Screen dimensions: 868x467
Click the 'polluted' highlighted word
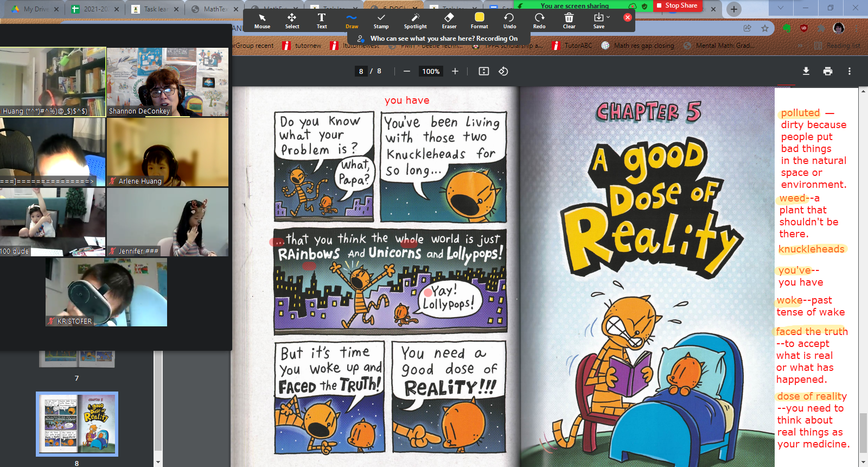(x=800, y=113)
